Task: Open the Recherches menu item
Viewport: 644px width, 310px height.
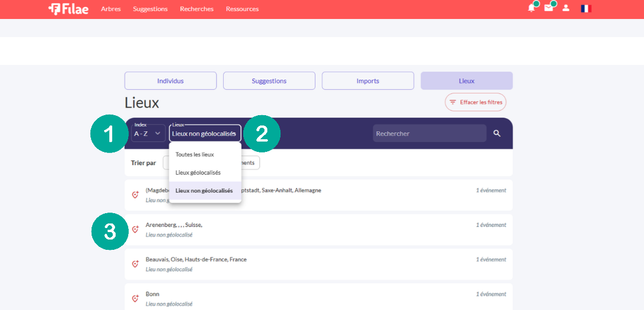Action: [197, 9]
